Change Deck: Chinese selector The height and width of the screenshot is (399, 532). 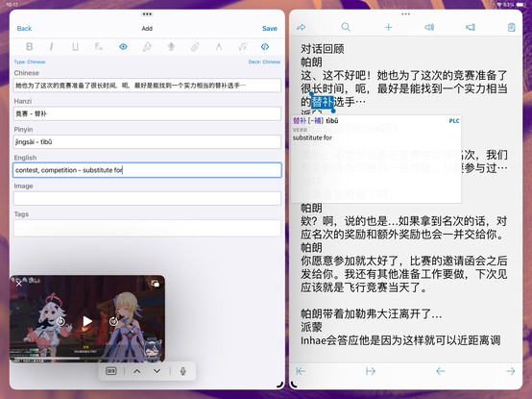[x=264, y=62]
